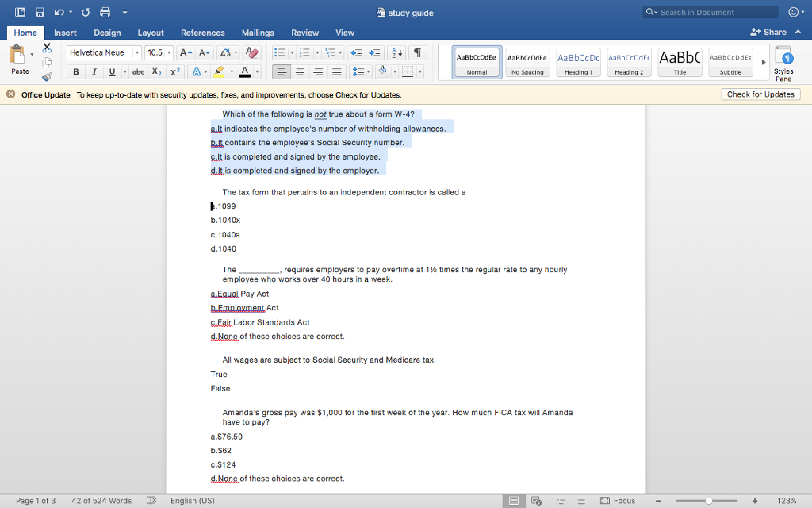Zoom in with the plus button
The height and width of the screenshot is (508, 812).
[x=755, y=501]
